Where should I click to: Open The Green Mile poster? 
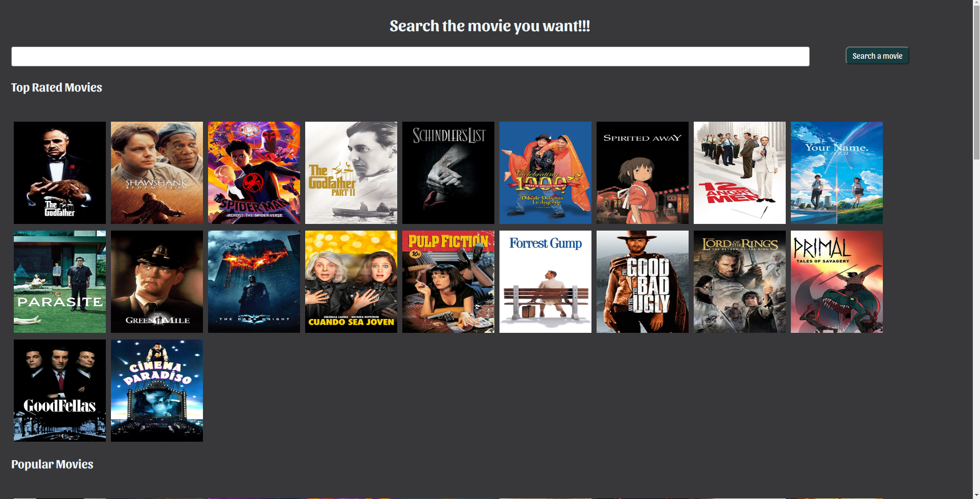pos(157,282)
